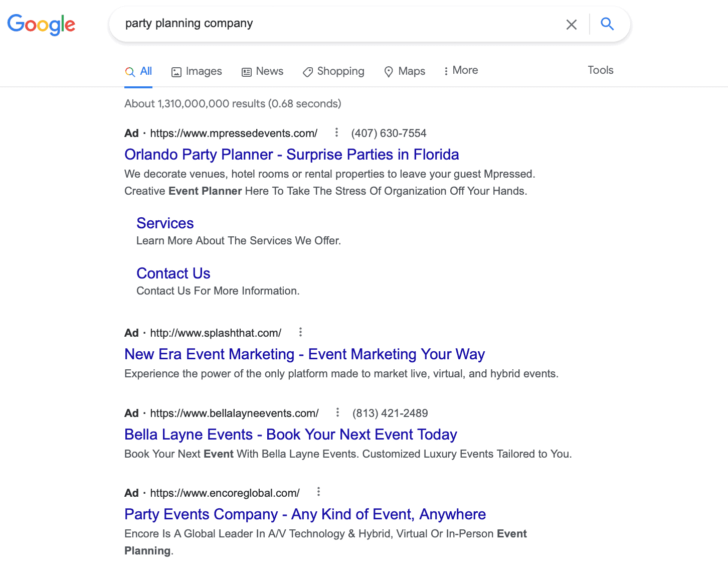
Task: Open the Contact Us sitelink
Action: pos(173,273)
